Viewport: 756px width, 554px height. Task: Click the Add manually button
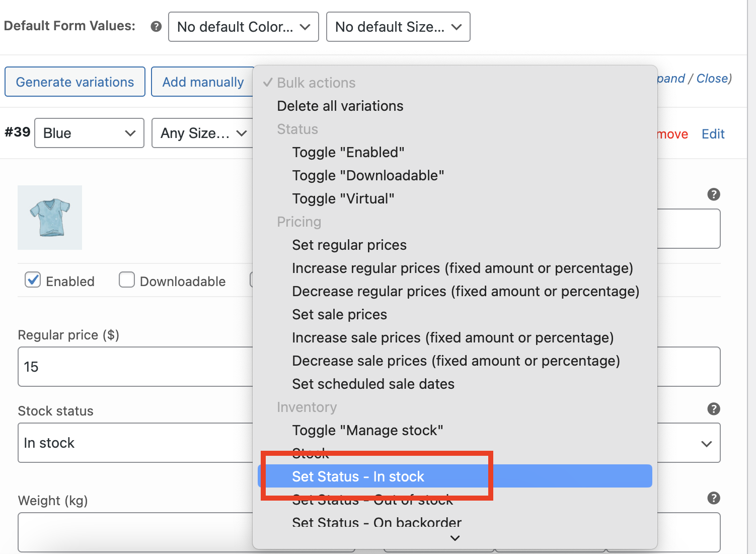coord(203,82)
